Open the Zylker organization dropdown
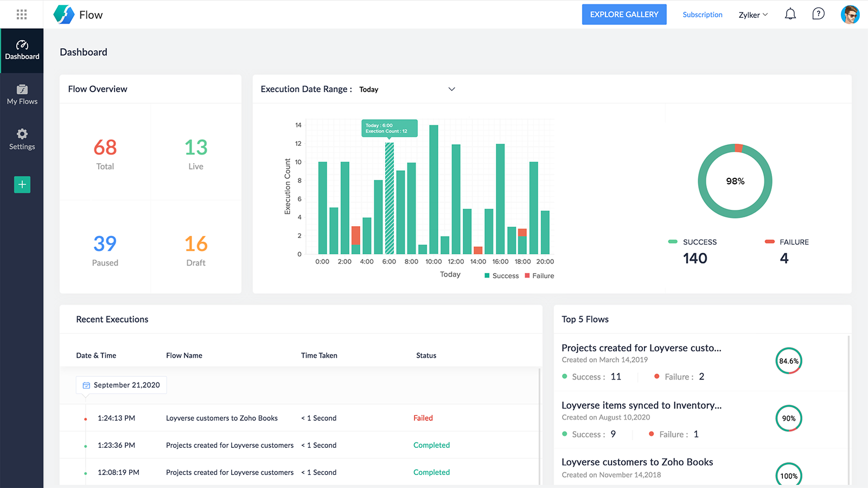 753,15
